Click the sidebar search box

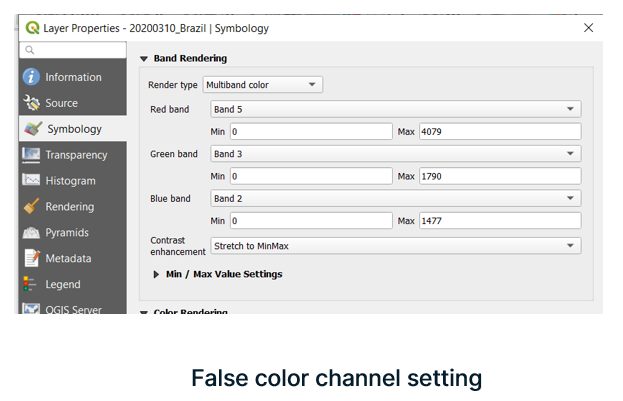[x=72, y=50]
